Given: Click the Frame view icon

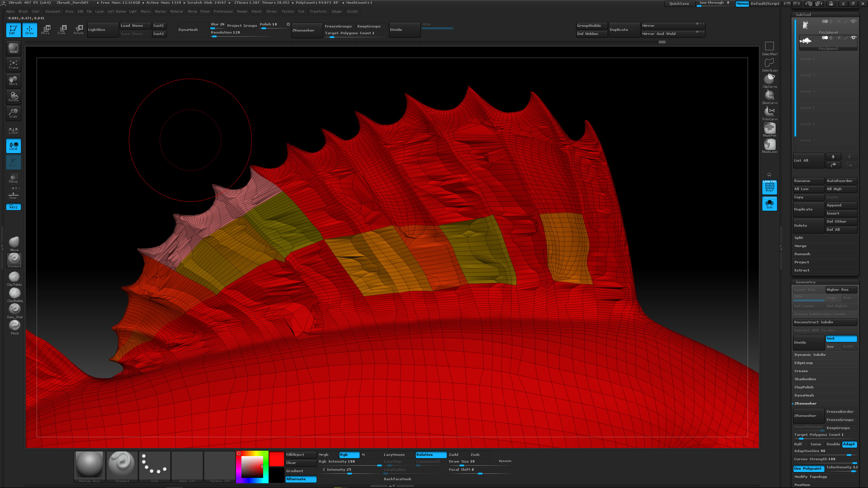Looking at the screenshot, I should pyautogui.click(x=14, y=64).
